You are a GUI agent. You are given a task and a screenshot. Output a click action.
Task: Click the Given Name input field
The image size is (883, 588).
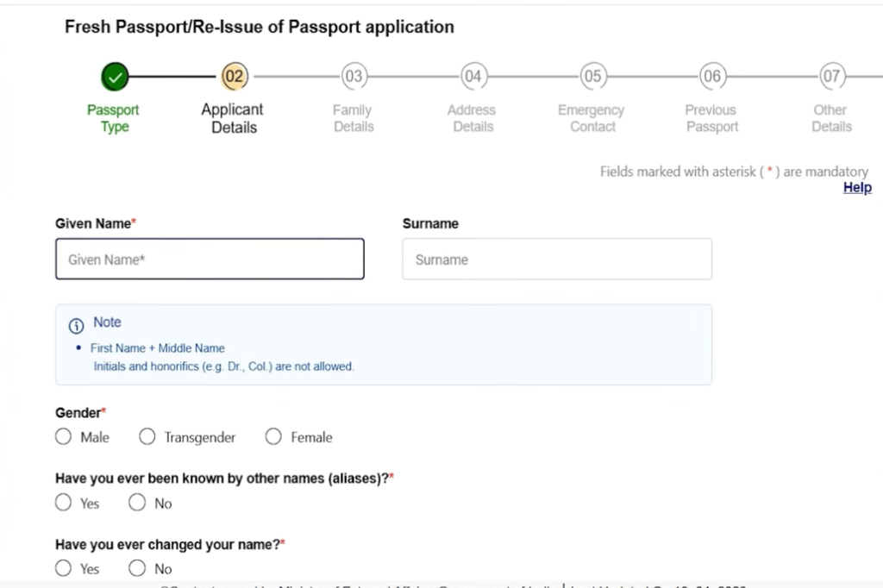[x=210, y=259]
